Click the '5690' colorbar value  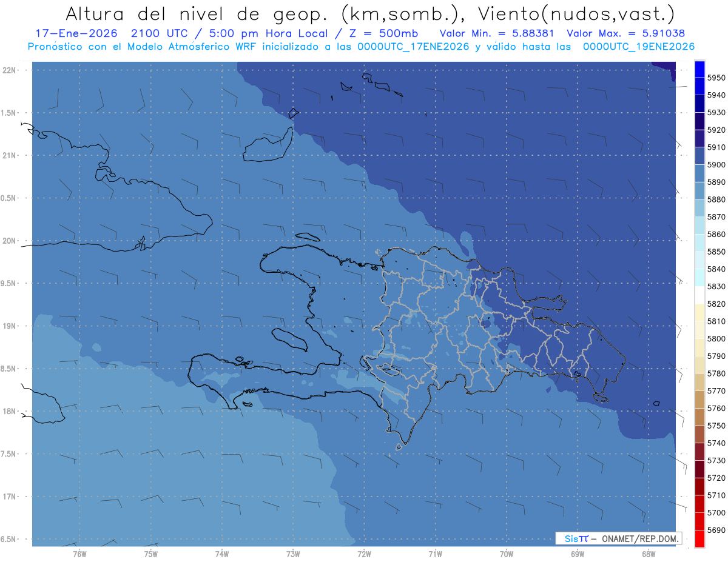click(716, 529)
